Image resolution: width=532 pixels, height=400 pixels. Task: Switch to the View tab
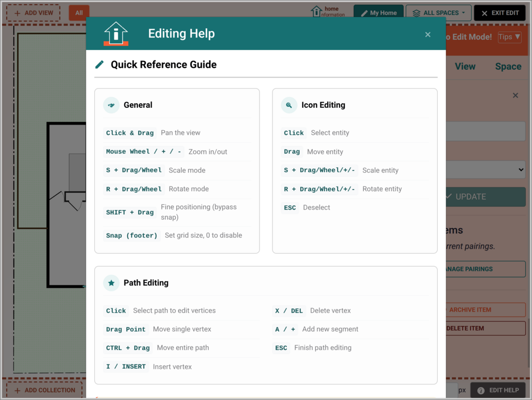(x=465, y=67)
